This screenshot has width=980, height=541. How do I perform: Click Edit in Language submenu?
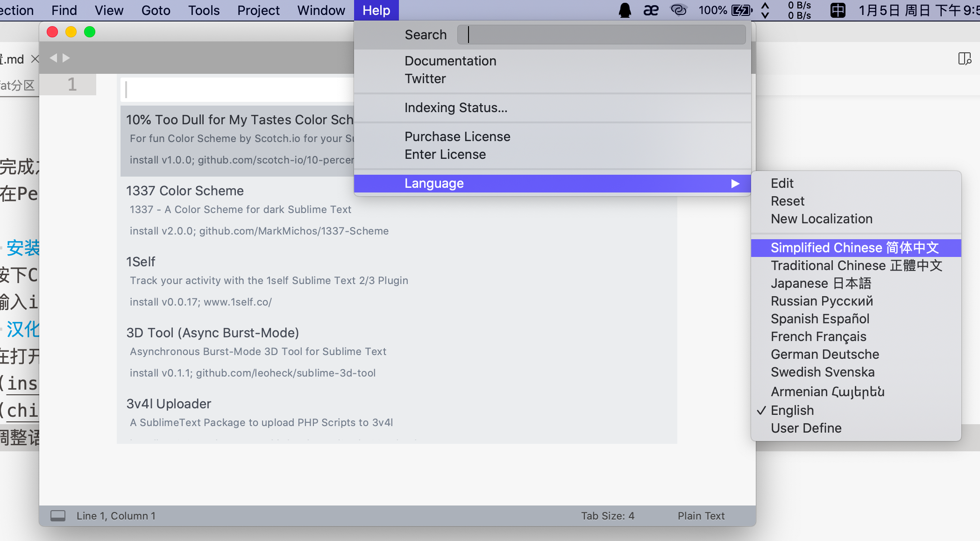(x=856, y=183)
